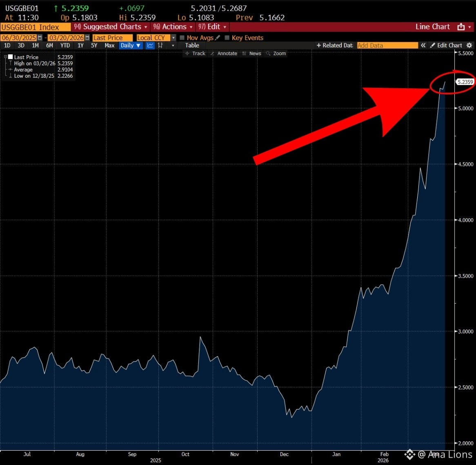Screen dimensions: 476x465
Task: Activate the Annotate tool
Action: click(224, 54)
